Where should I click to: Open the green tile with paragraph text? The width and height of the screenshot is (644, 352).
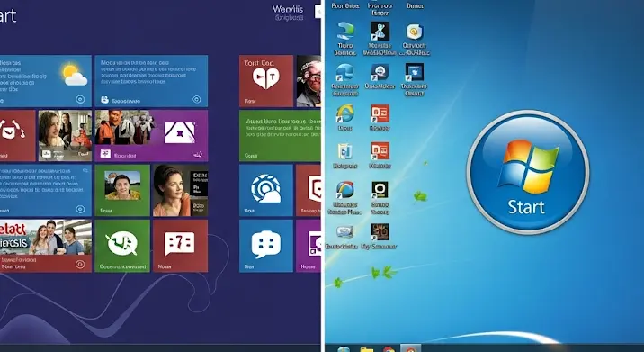280,136
